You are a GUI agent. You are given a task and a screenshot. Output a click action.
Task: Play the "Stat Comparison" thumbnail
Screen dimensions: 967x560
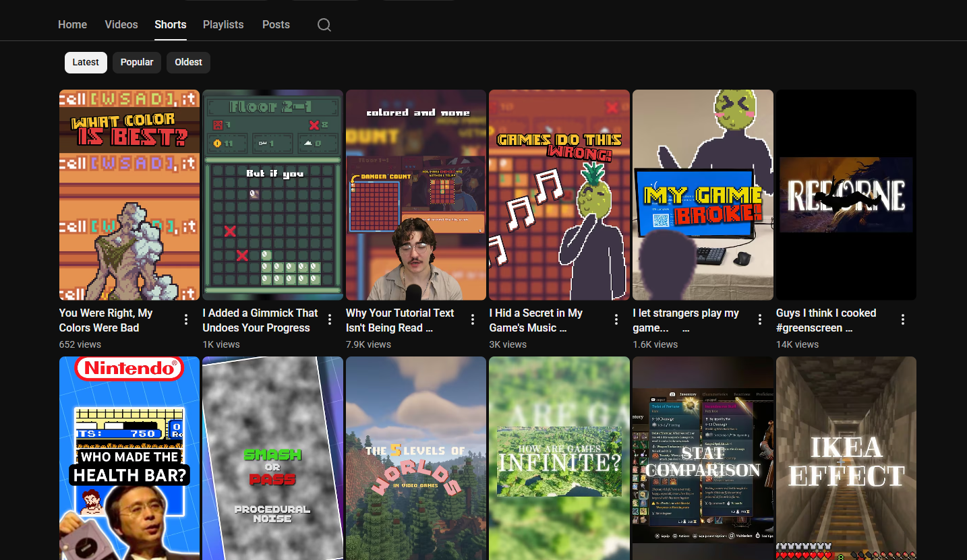click(703, 458)
